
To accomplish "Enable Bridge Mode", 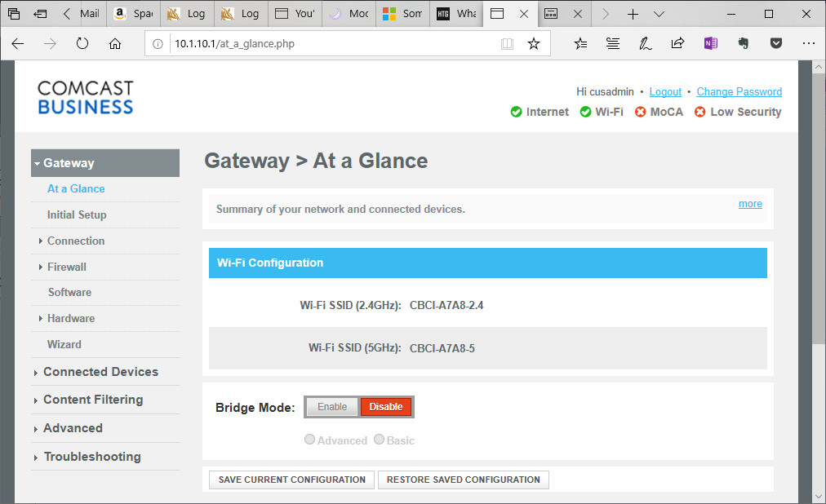I will coord(332,407).
